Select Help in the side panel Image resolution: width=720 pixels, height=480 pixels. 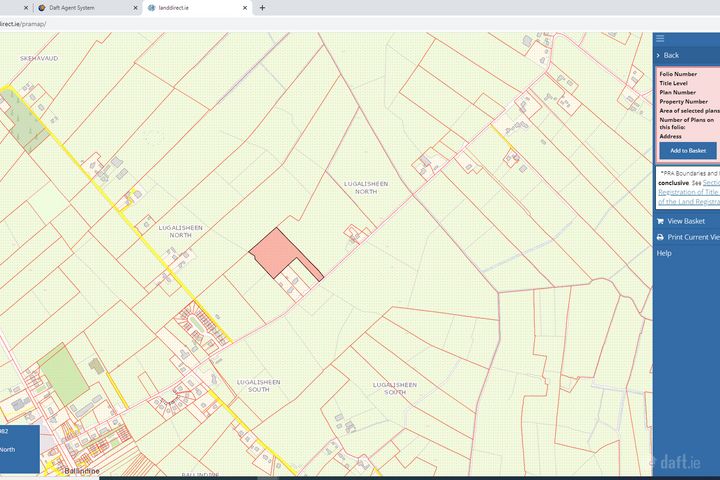[x=664, y=254]
